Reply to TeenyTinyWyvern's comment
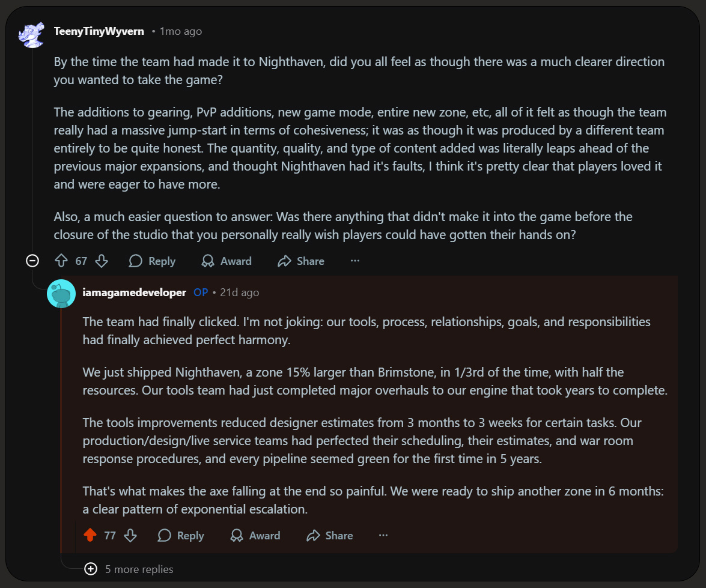 pyautogui.click(x=152, y=261)
